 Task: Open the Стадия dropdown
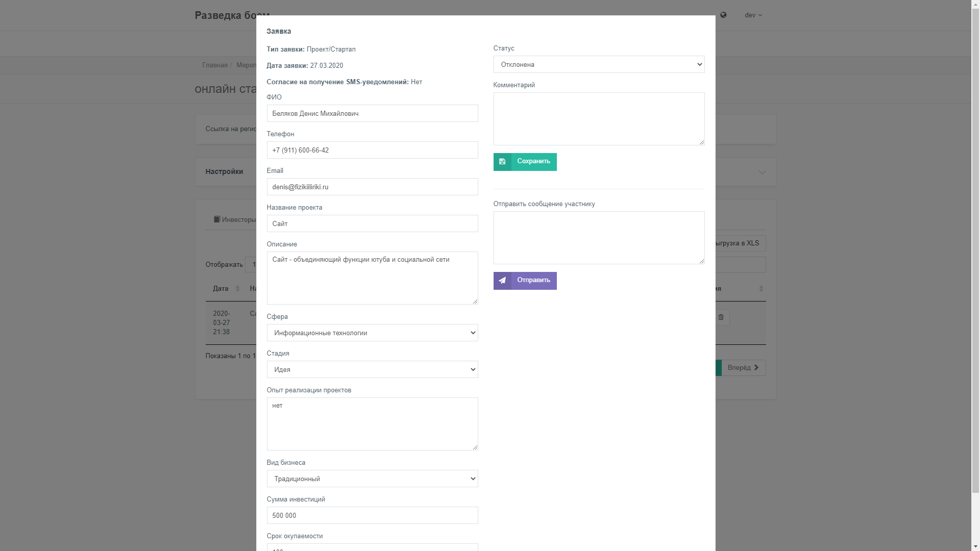pyautogui.click(x=372, y=369)
